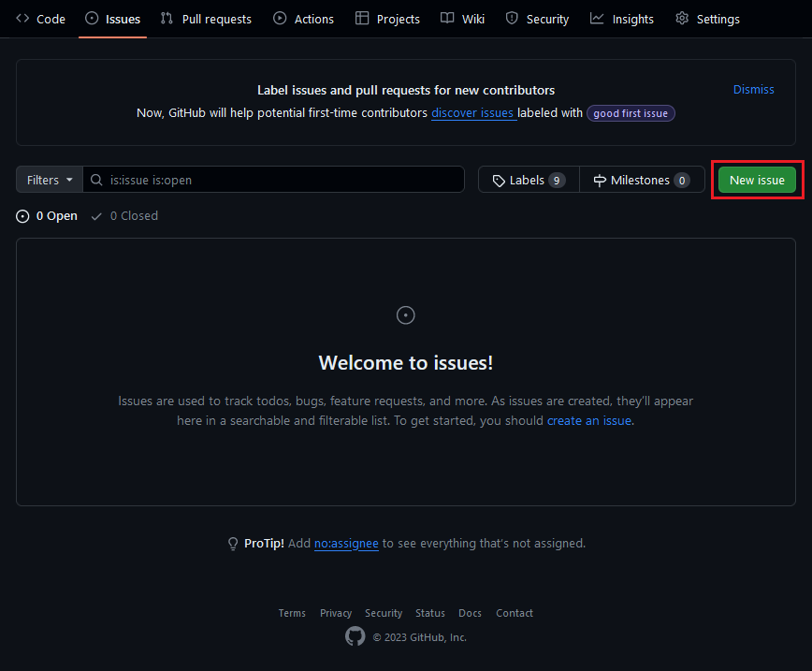Focus the issue search field

coord(273,180)
